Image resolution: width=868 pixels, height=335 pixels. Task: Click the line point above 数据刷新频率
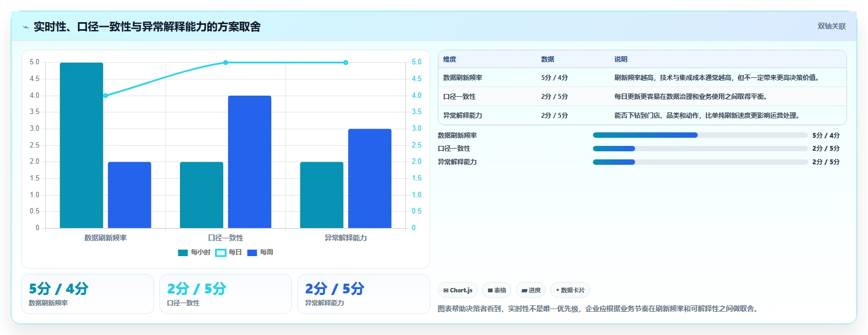coord(105,96)
